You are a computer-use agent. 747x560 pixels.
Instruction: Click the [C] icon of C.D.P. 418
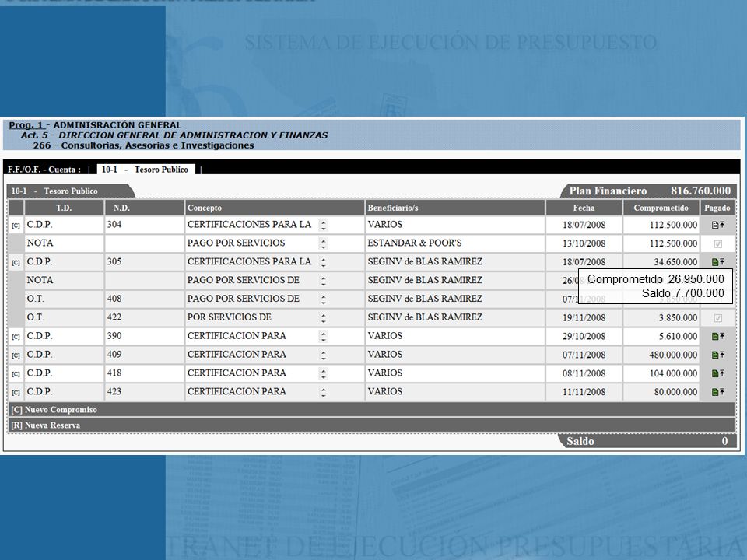point(16,374)
